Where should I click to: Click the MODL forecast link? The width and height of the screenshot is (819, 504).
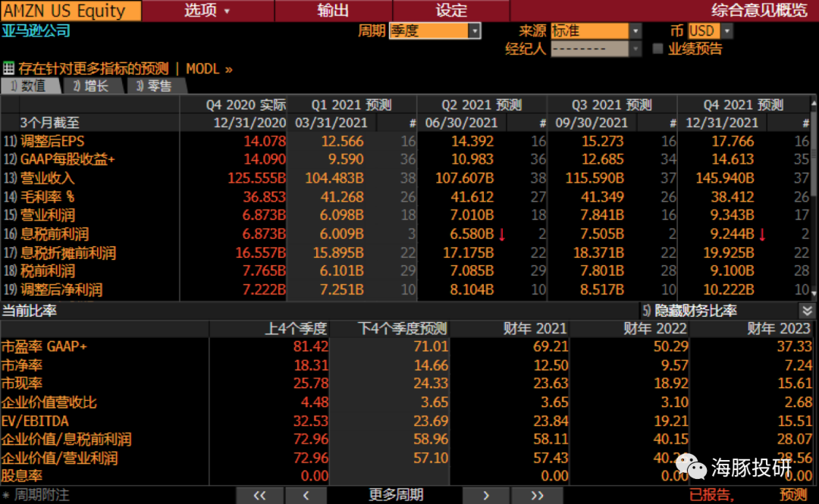pos(209,69)
